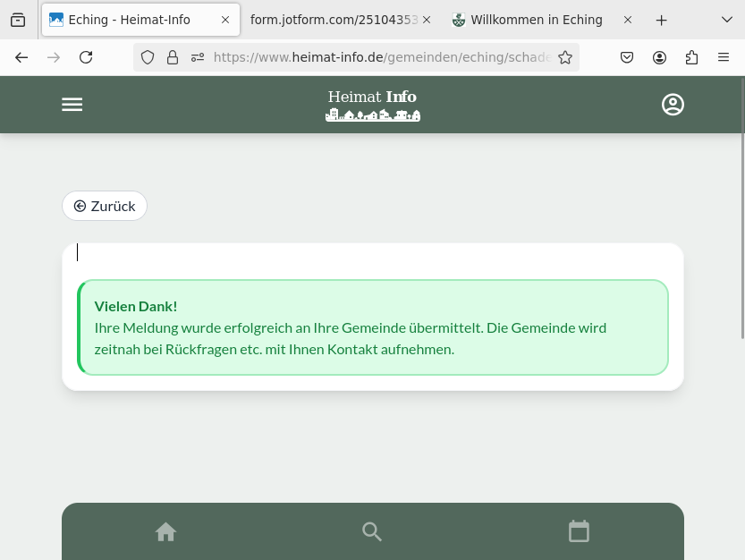Open a new browser tab

point(661,20)
